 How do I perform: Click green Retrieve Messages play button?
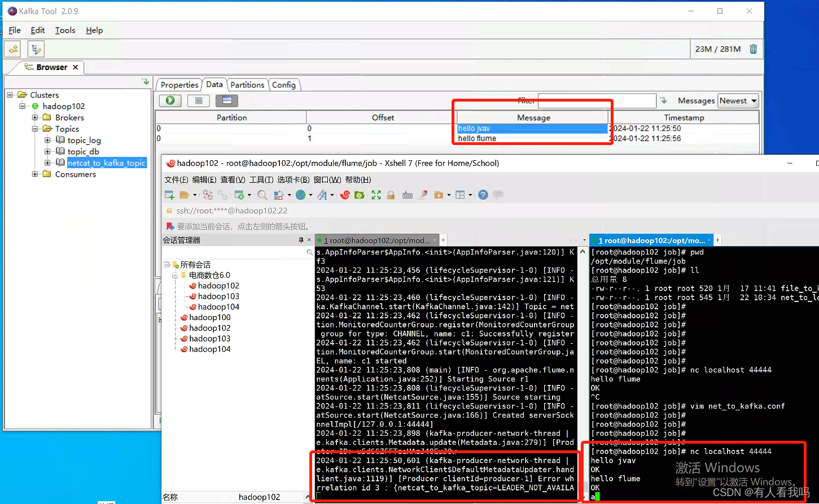tap(170, 100)
